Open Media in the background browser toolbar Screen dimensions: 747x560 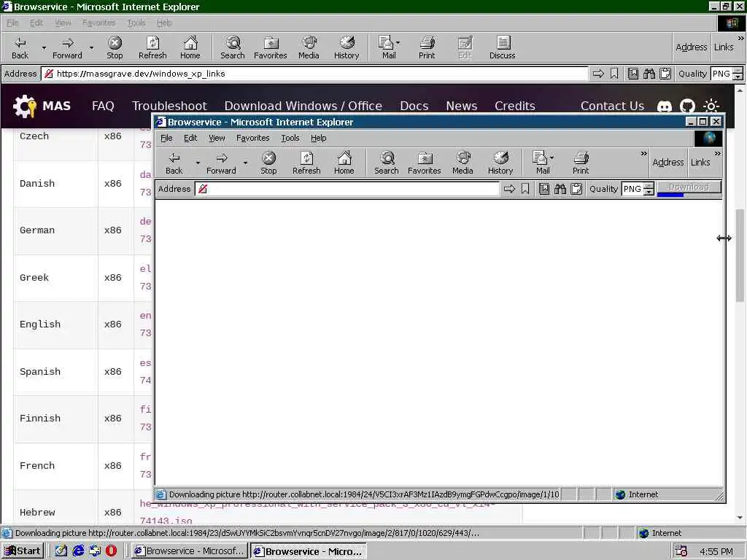(309, 47)
